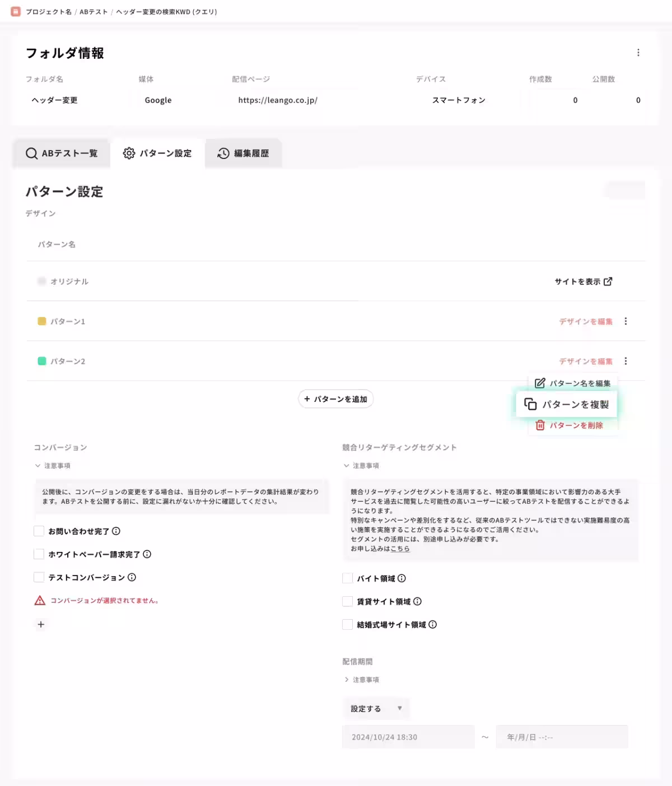672x786 pixels.
Task: Check the バイト領域 segment checkbox
Action: coord(347,578)
